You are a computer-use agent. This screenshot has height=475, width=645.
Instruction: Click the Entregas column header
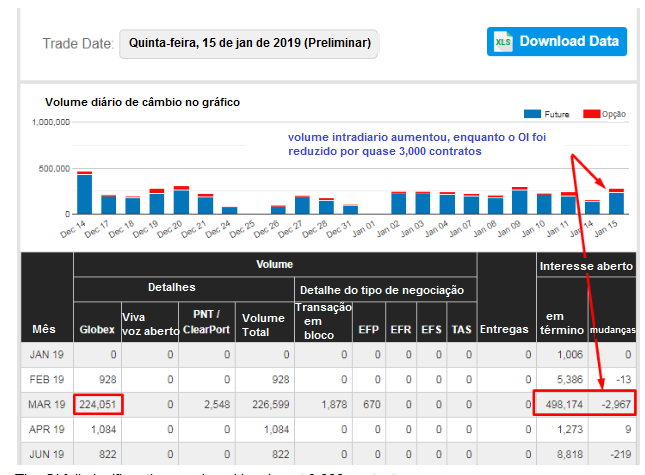pyautogui.click(x=505, y=330)
